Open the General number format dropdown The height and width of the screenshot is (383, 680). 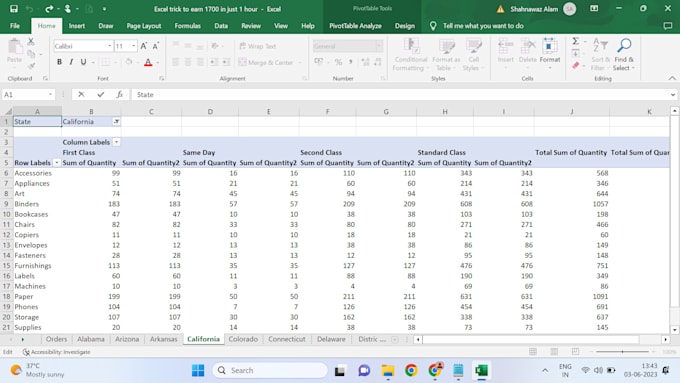pos(379,46)
